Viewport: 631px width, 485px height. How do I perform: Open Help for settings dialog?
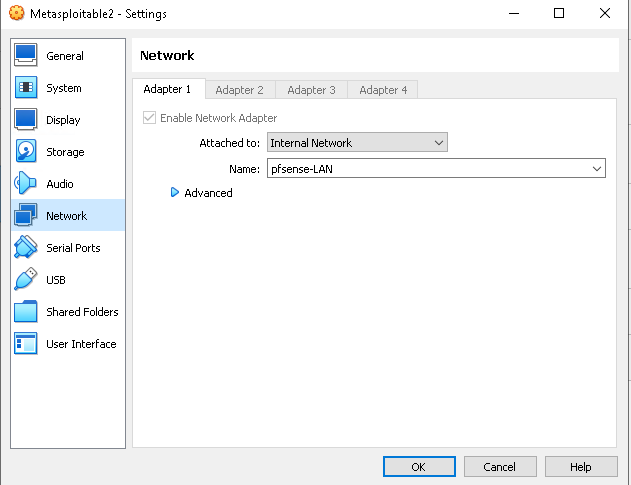tap(581, 466)
